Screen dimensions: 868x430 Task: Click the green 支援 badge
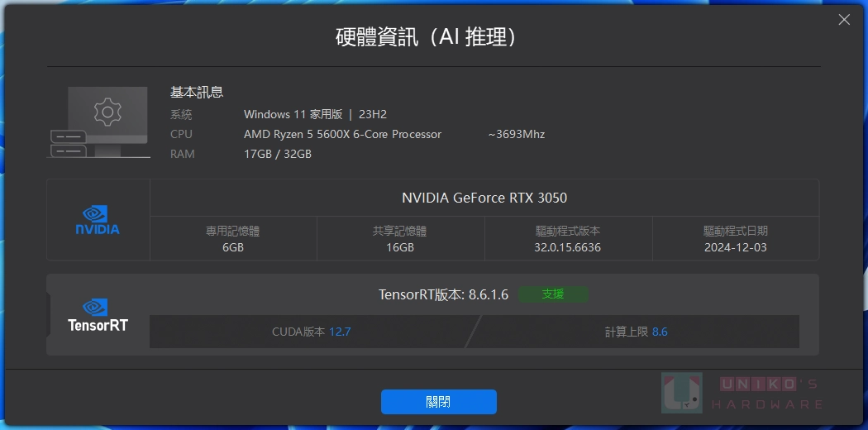553,294
